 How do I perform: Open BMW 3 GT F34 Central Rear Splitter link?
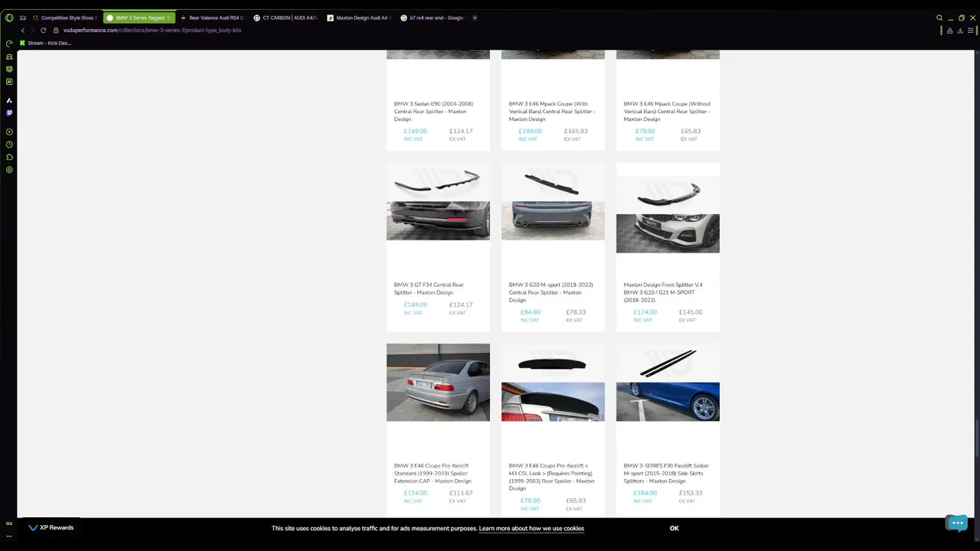point(429,289)
